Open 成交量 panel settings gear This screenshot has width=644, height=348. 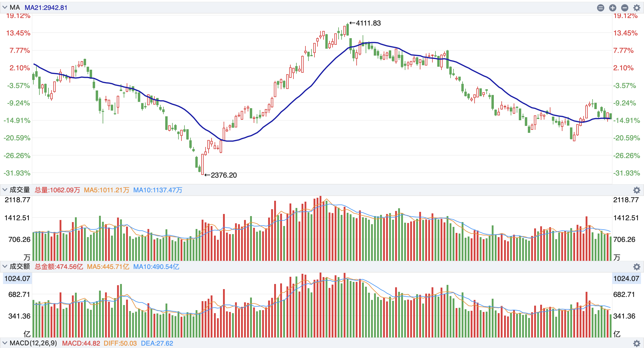pyautogui.click(x=636, y=190)
